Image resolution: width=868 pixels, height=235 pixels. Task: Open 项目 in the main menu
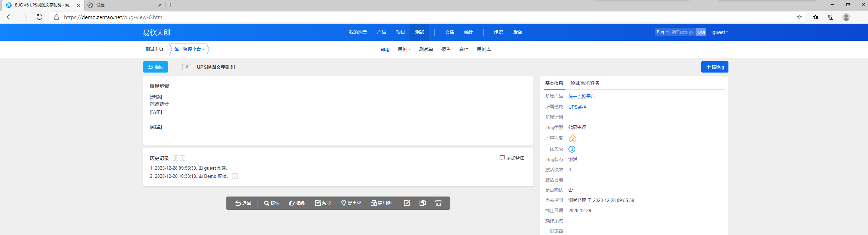point(400,32)
